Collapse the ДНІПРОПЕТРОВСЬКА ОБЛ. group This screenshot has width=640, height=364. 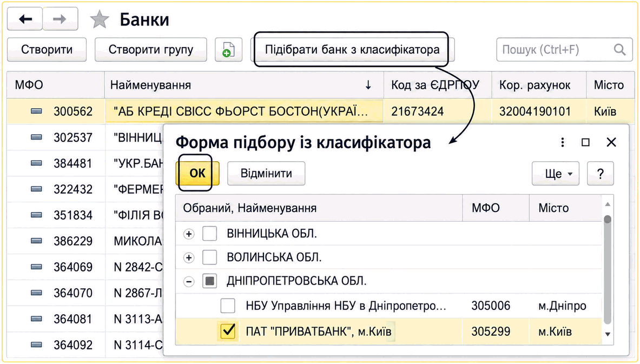[189, 282]
